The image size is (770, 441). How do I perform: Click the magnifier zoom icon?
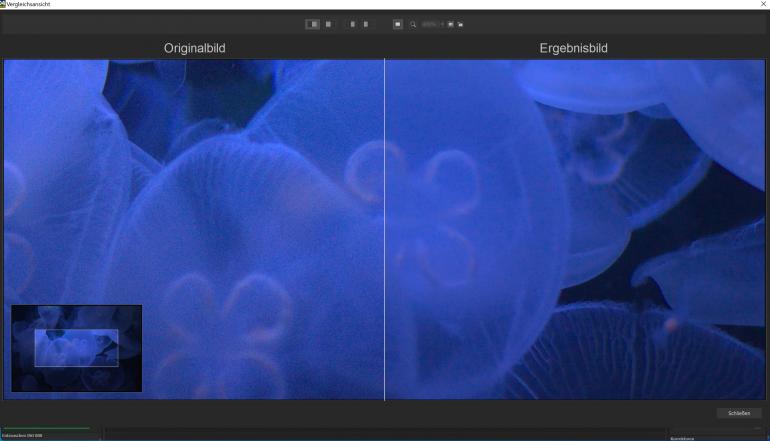413,25
